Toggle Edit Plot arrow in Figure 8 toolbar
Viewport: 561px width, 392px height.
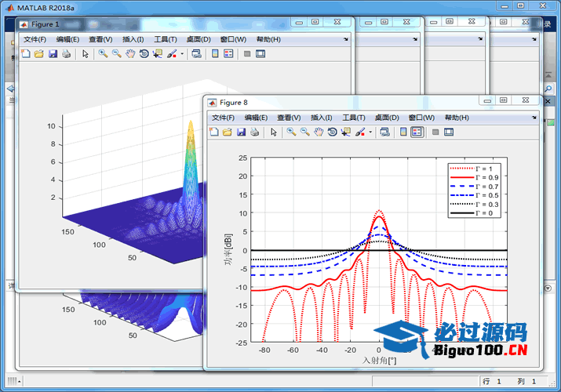pyautogui.click(x=274, y=132)
